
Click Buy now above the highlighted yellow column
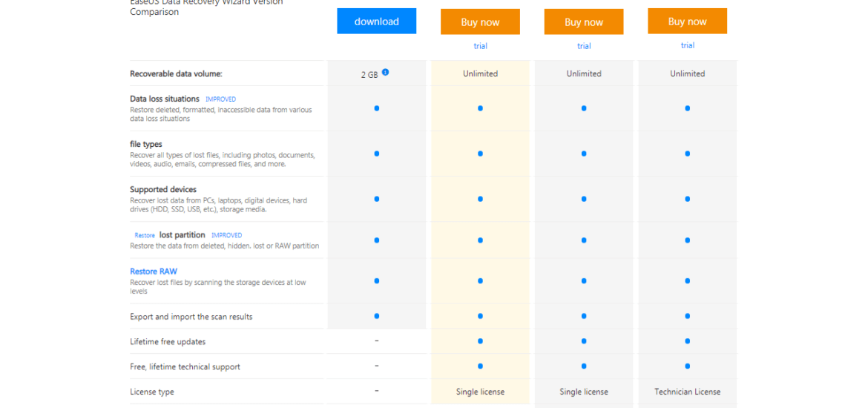pyautogui.click(x=480, y=22)
